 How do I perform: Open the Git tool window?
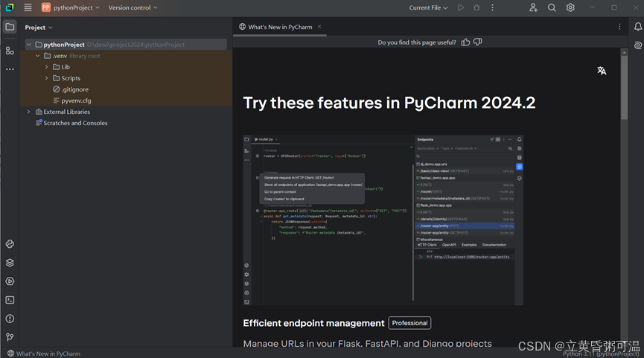tap(10, 337)
